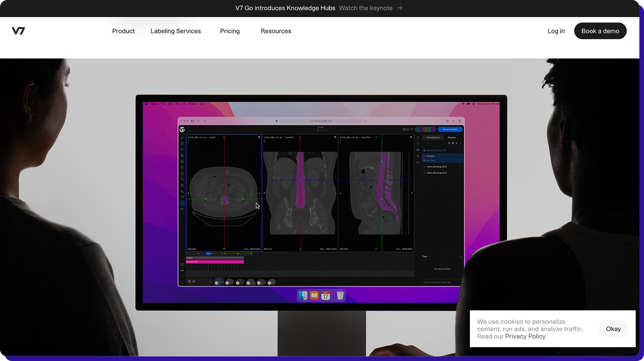
Task: Click the first teal avatar in the app header
Action: coord(418,129)
